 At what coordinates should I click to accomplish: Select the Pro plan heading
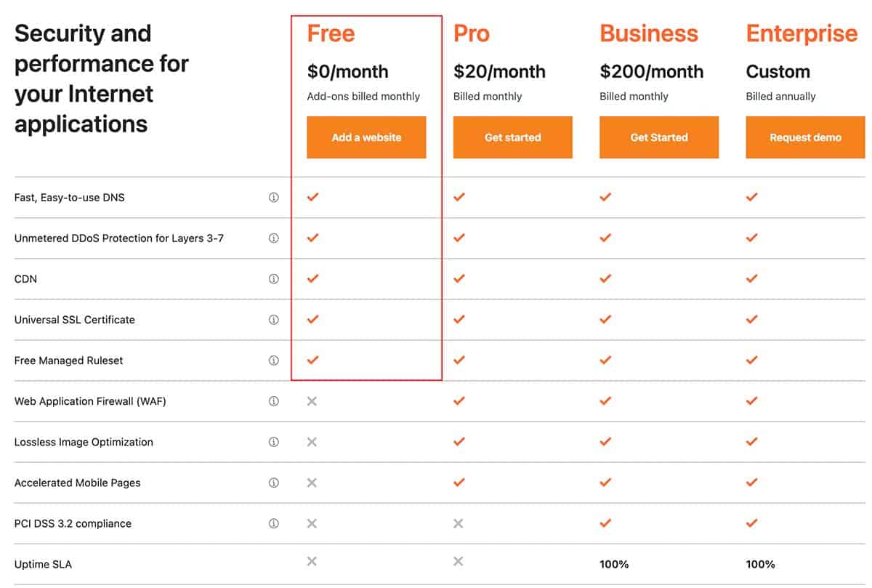(472, 33)
